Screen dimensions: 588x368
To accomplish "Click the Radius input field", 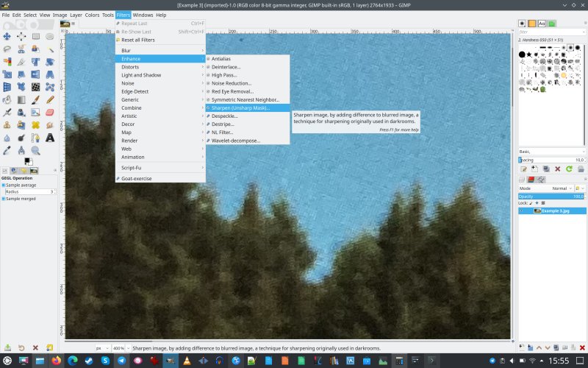I will point(30,192).
